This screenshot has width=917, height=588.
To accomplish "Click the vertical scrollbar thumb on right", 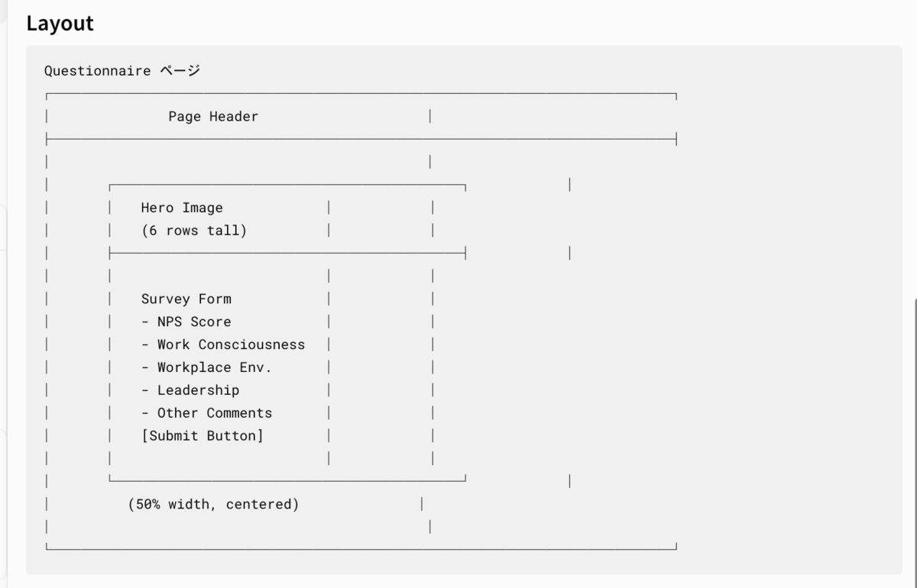I will coord(915,441).
